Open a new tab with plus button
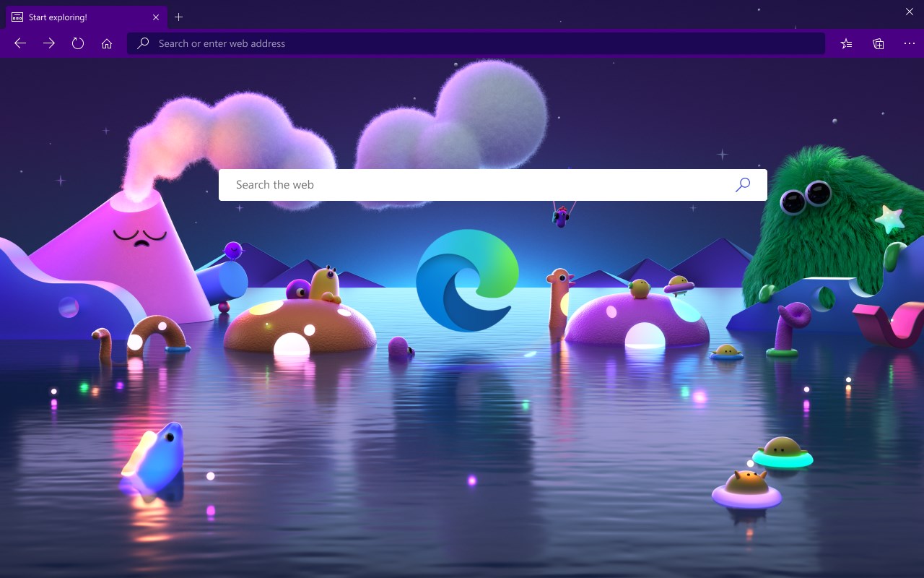The image size is (924, 578). coord(179,17)
